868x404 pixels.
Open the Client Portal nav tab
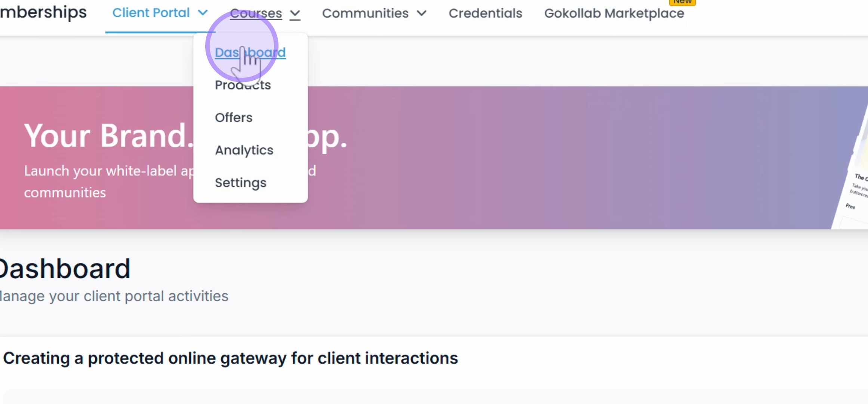tap(160, 13)
